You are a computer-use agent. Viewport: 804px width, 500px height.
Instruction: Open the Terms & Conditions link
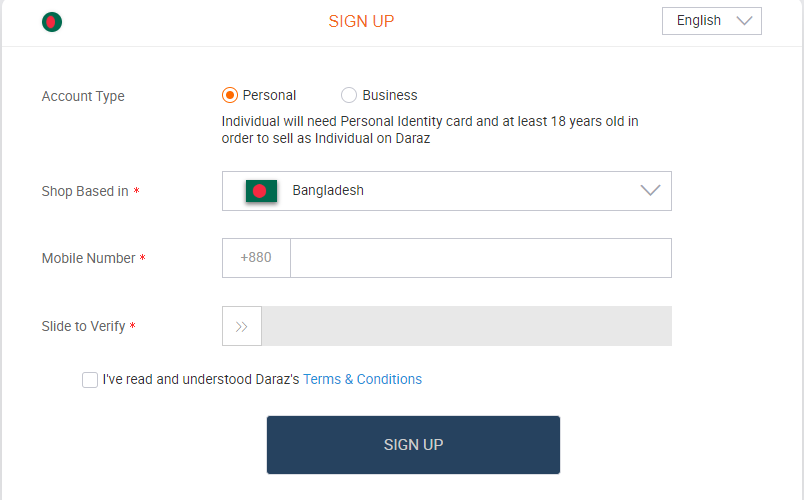[x=362, y=380]
